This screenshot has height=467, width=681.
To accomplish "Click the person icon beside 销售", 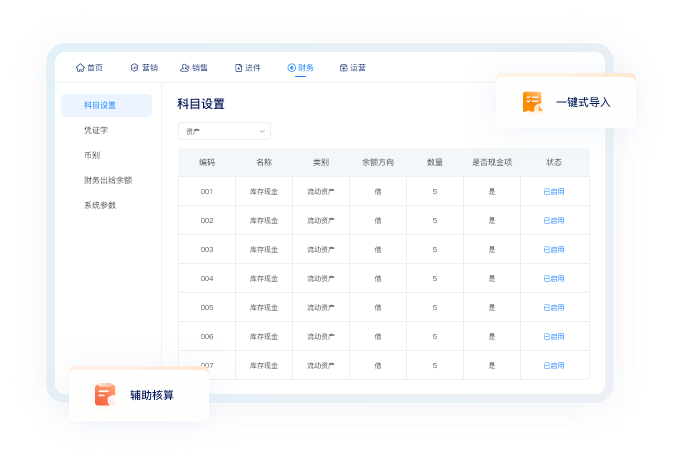I will (184, 68).
